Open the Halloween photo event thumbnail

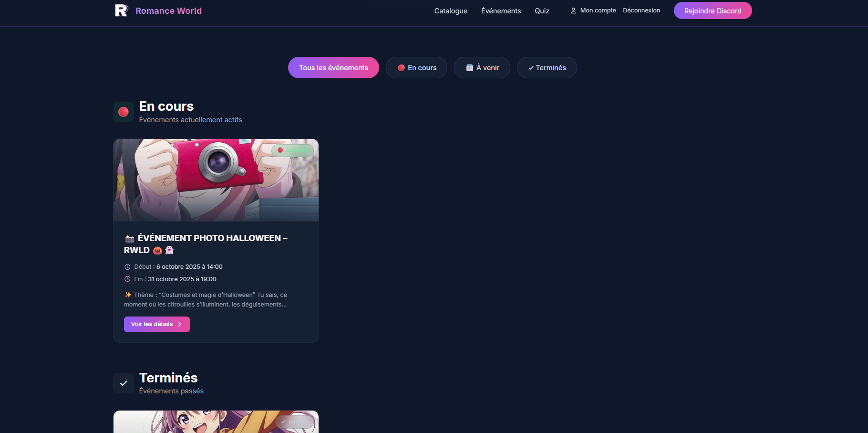[x=216, y=180]
